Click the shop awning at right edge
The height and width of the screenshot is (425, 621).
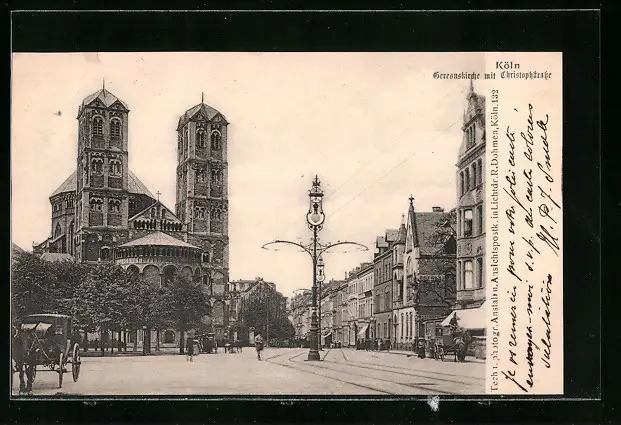tap(466, 318)
